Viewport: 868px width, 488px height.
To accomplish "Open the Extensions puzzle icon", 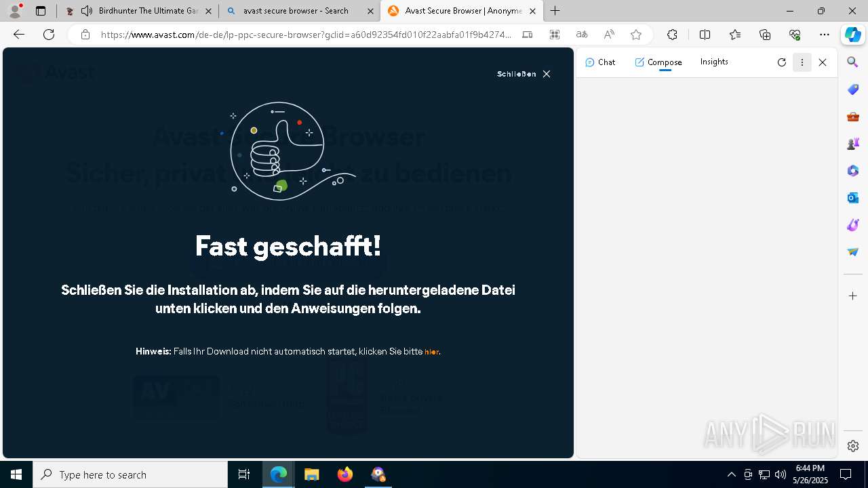I will tap(672, 35).
